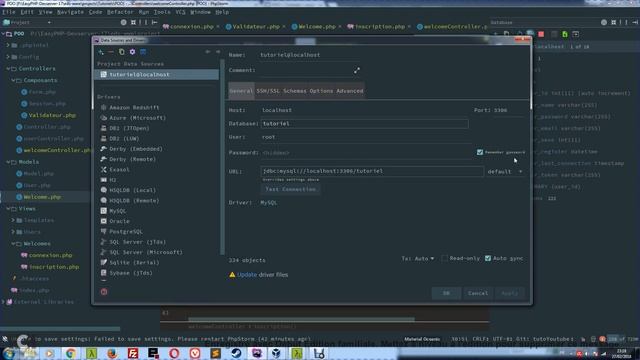
Task: Open the help icon at the dialog's bottom-left
Action: tap(104, 291)
